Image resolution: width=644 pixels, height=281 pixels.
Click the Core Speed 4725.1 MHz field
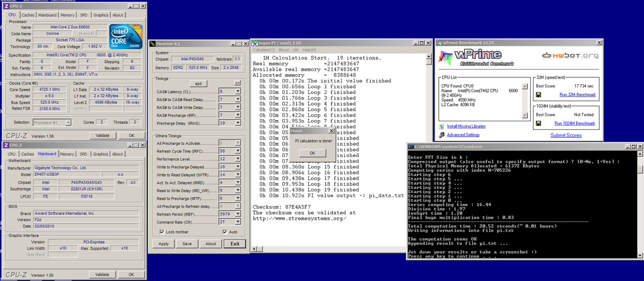pyautogui.click(x=50, y=90)
